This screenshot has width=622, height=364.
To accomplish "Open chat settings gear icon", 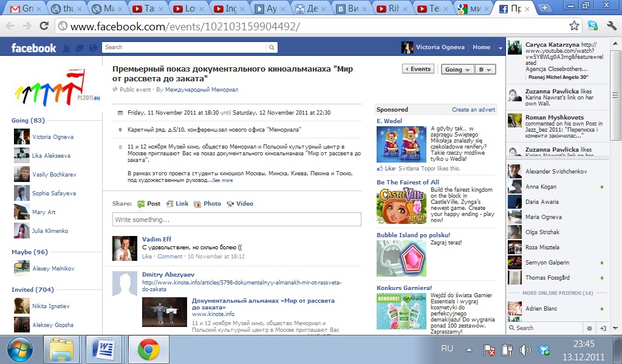I will click(589, 328).
